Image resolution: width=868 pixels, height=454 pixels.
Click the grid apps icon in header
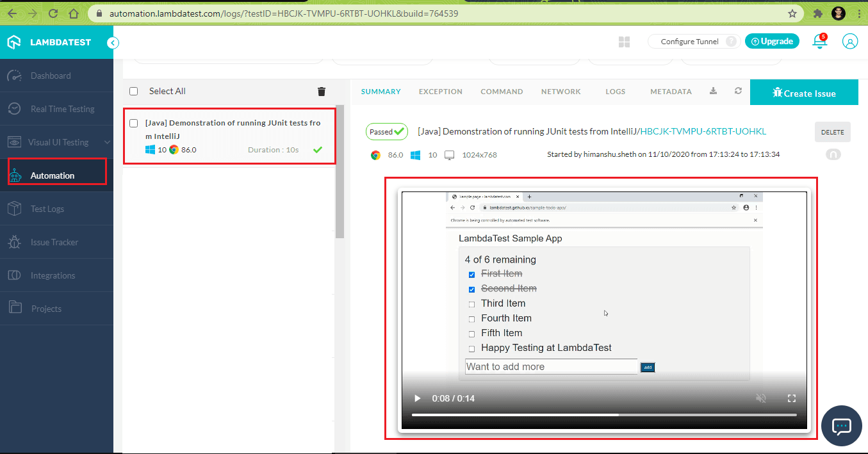point(624,42)
